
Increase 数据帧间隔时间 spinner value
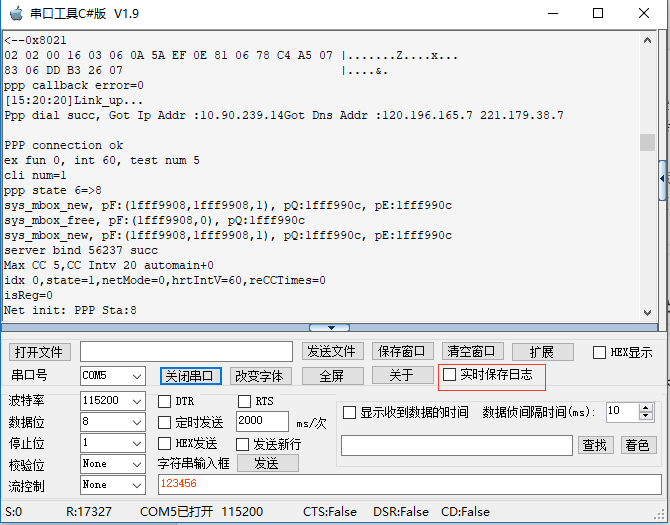pos(644,407)
